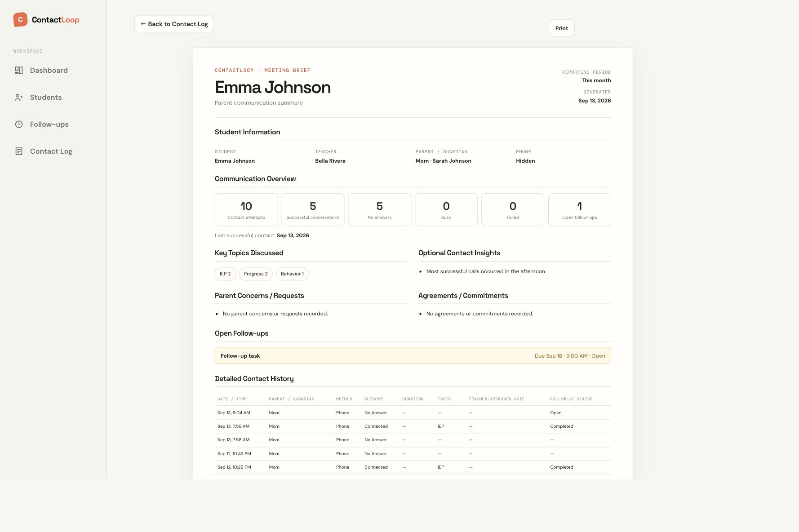Viewport: 799px width, 532px height.
Task: Click the ContactLoop logo icon
Action: tap(20, 20)
